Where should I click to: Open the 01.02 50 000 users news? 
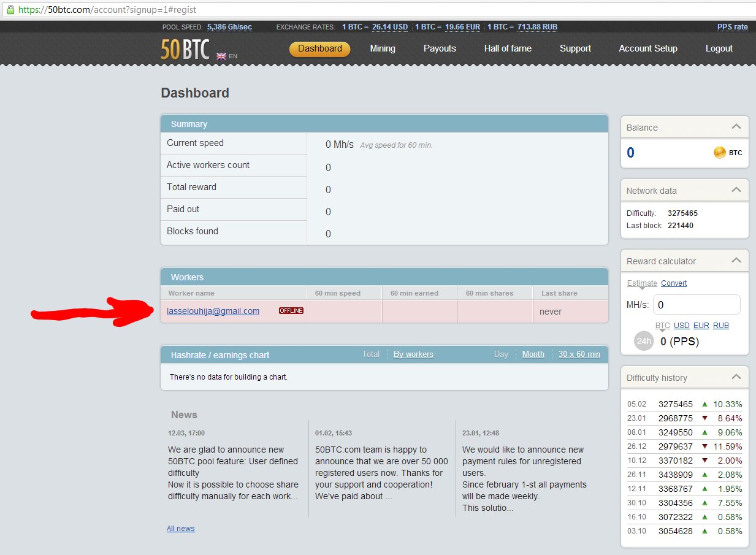[381, 473]
